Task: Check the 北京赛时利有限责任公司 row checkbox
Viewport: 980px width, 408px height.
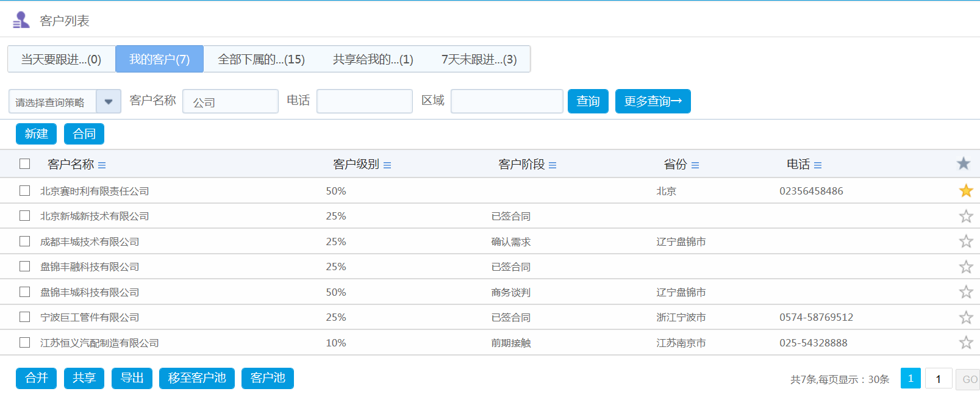Action: pos(24,190)
